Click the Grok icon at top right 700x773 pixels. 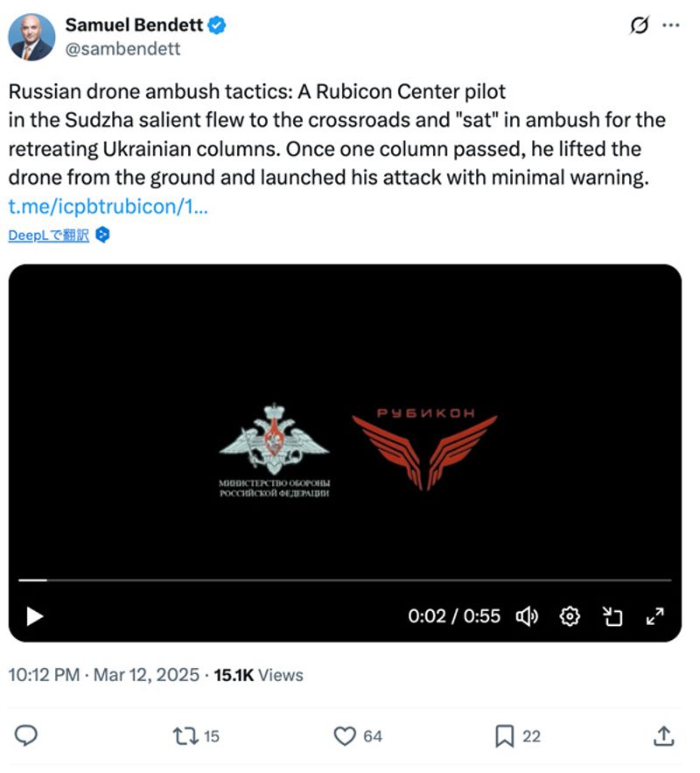click(x=640, y=25)
